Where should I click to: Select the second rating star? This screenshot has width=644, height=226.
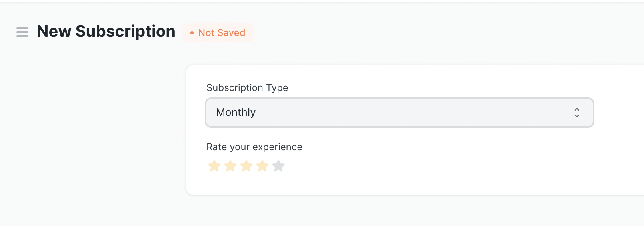(230, 166)
